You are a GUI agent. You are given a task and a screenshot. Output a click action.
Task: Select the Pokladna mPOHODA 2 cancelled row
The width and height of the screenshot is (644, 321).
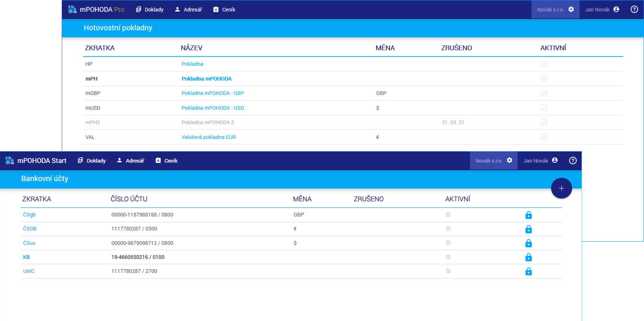353,122
